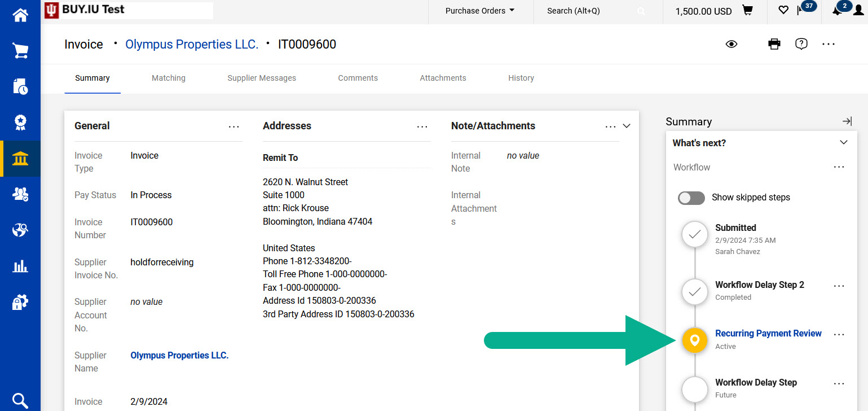Open the Home icon in sidebar
The image size is (868, 411).
20,15
